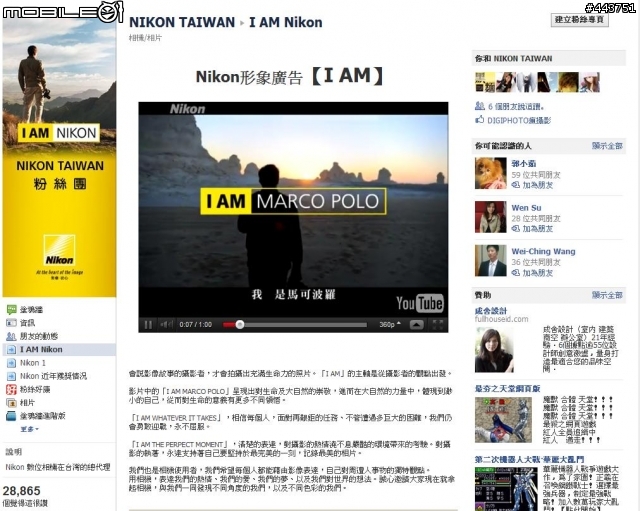
Task: Click the YouTube logo in the video
Action: click(x=420, y=303)
